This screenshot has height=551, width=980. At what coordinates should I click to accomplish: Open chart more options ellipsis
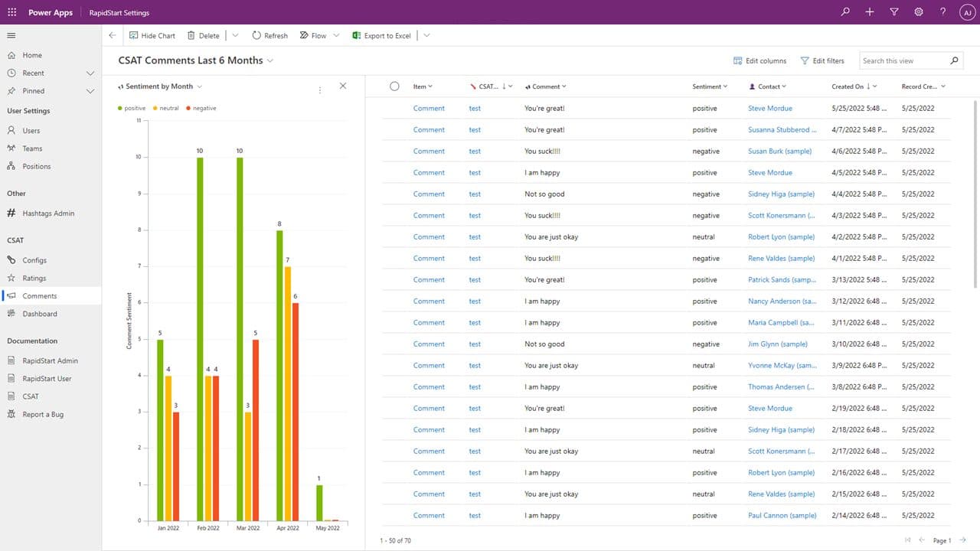[x=320, y=90]
